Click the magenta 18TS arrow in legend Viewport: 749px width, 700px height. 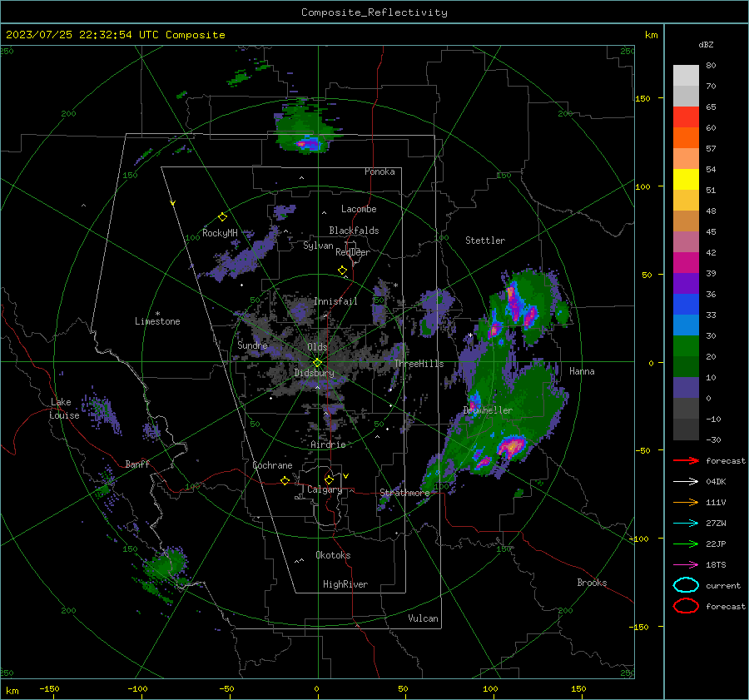point(686,565)
